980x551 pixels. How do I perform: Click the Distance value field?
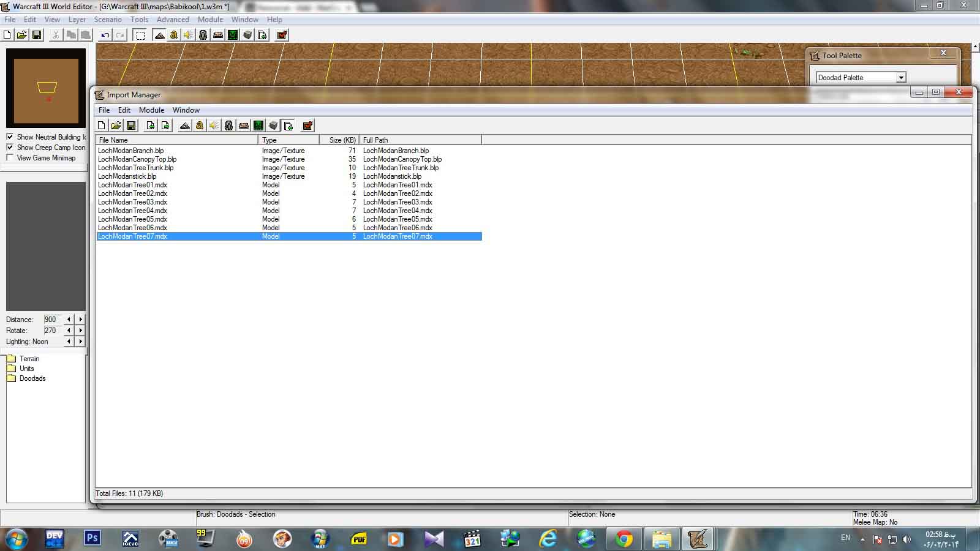coord(51,319)
